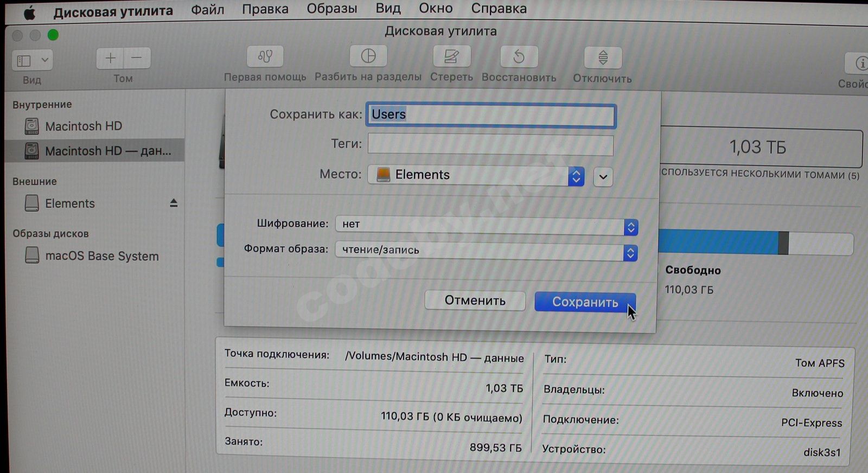Open the Шифрование encryption dropdown
This screenshot has height=473, width=868.
(487, 225)
